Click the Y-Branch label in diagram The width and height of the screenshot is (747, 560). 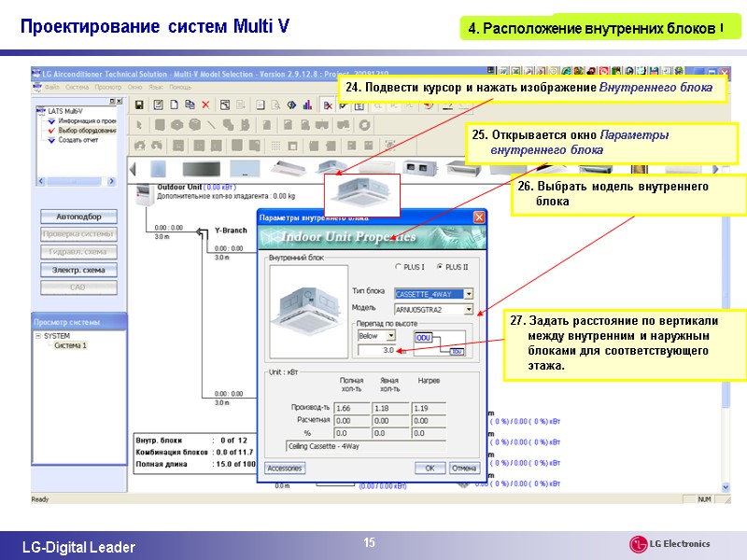click(x=231, y=231)
